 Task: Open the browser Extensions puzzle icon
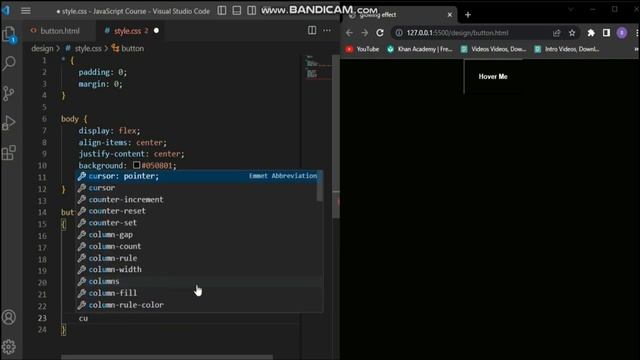click(591, 33)
